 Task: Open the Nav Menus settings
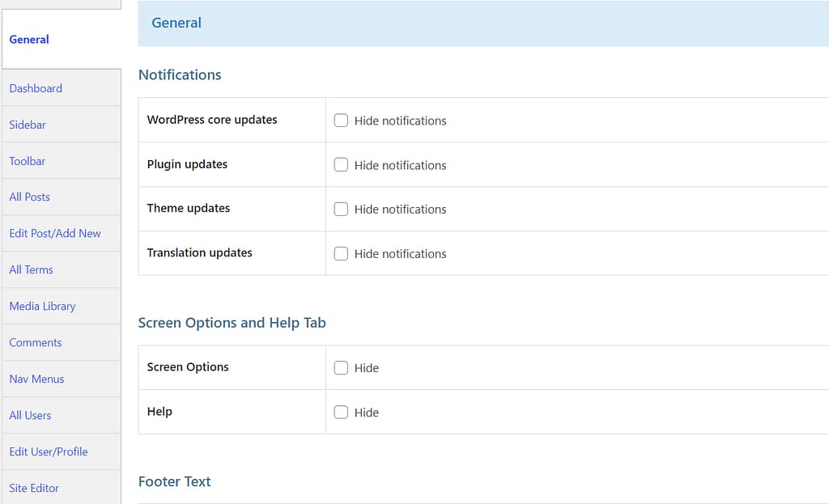click(x=36, y=379)
